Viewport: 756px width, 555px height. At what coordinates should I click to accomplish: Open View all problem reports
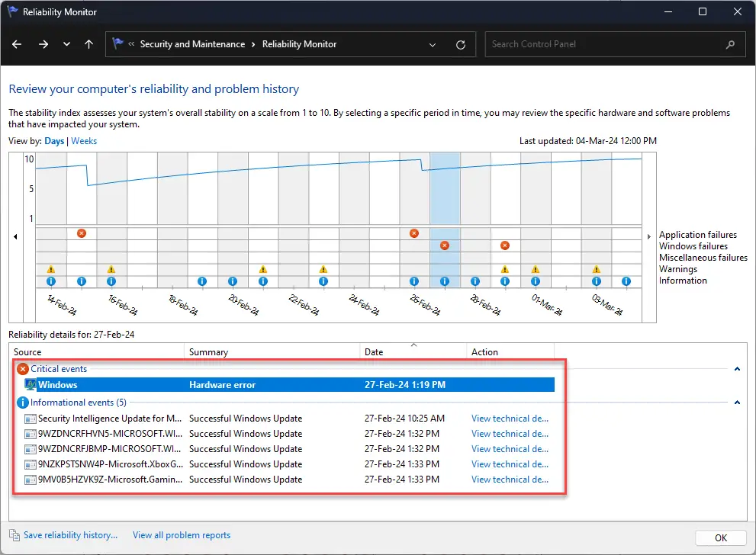pyautogui.click(x=181, y=535)
